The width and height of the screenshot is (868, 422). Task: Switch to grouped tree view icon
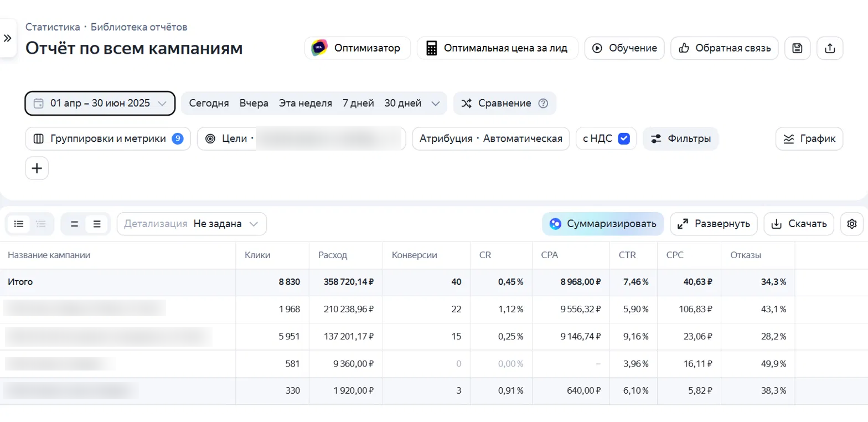click(40, 224)
